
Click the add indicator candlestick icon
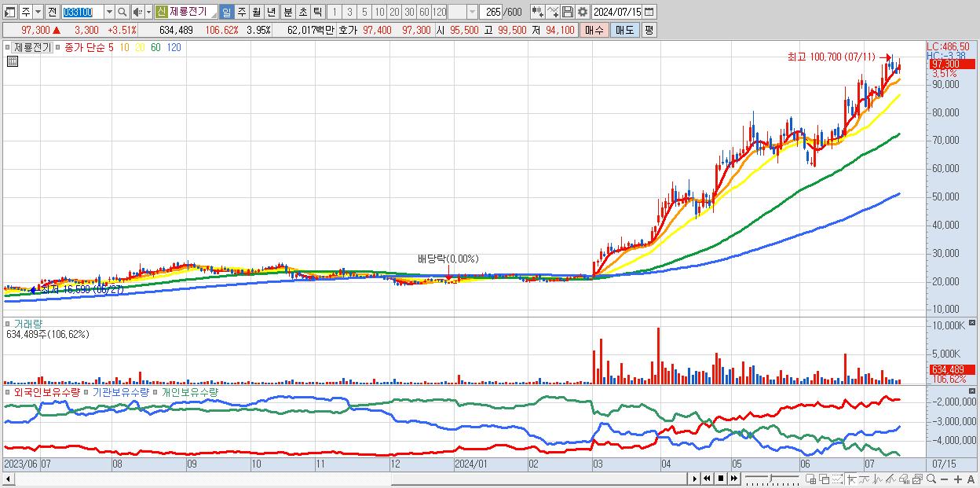[x=537, y=12]
